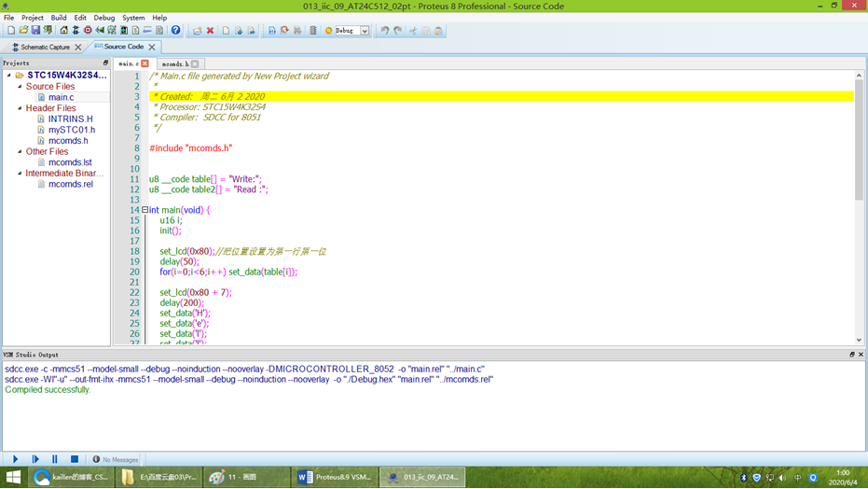Viewport: 868px width, 489px height.
Task: Start the simulation with the Play button
Action: (x=16, y=459)
